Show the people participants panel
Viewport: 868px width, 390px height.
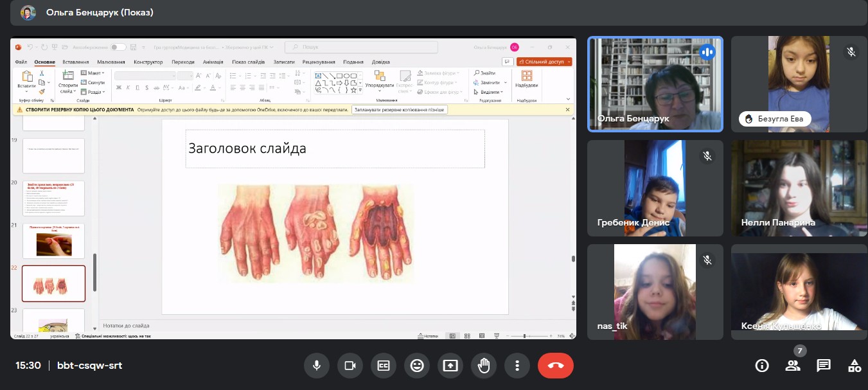[793, 366]
